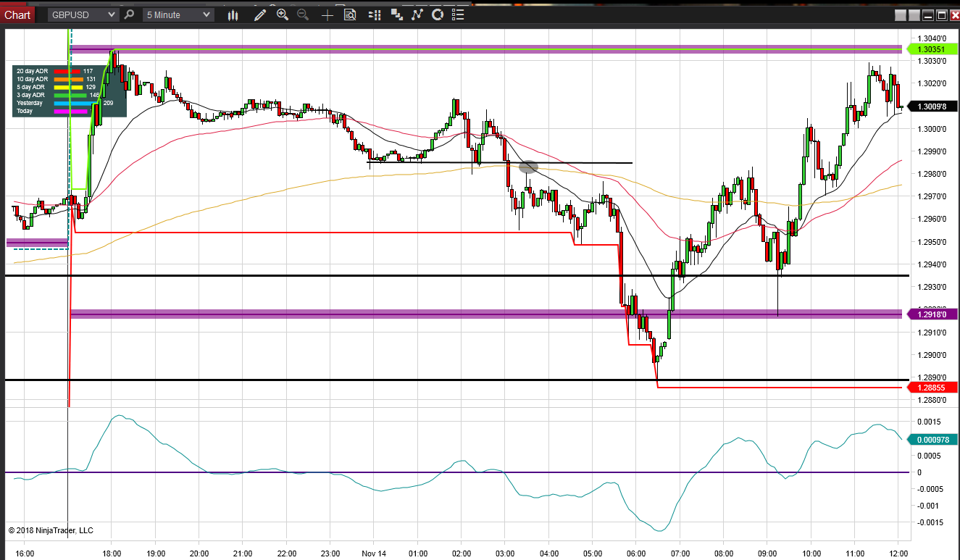960x560 pixels.
Task: Click the 16:00 time axis label
Action: (x=24, y=553)
